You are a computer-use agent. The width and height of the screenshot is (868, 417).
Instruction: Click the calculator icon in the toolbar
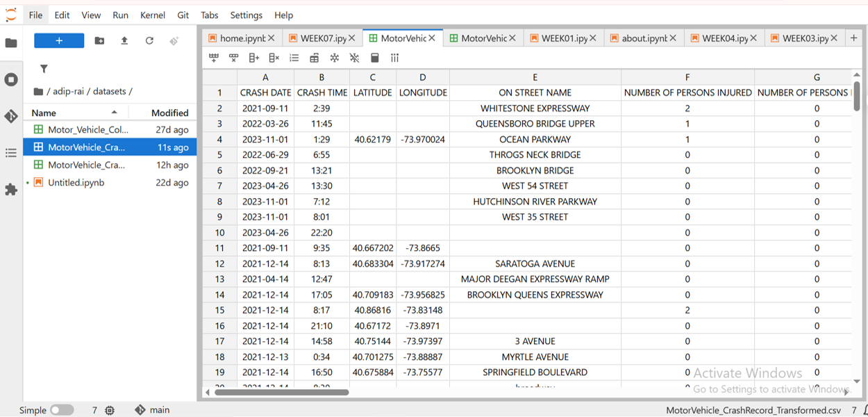coord(375,58)
